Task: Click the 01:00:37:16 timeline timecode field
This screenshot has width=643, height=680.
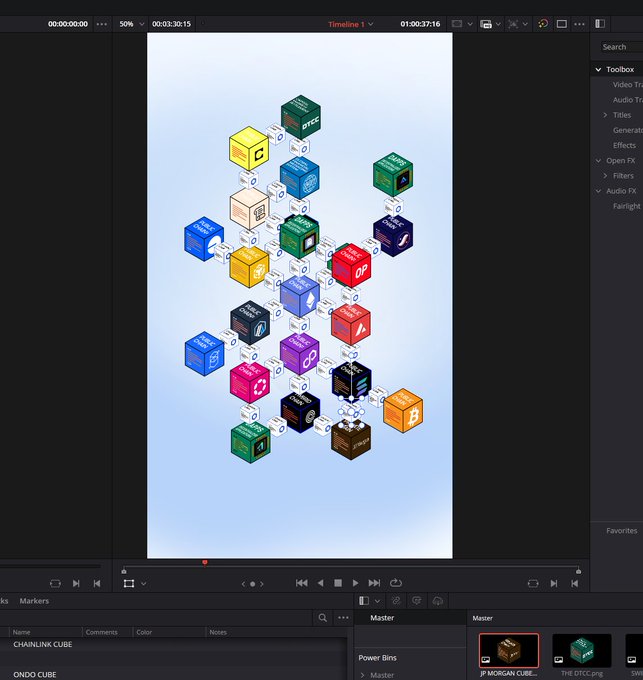Action: (420, 24)
